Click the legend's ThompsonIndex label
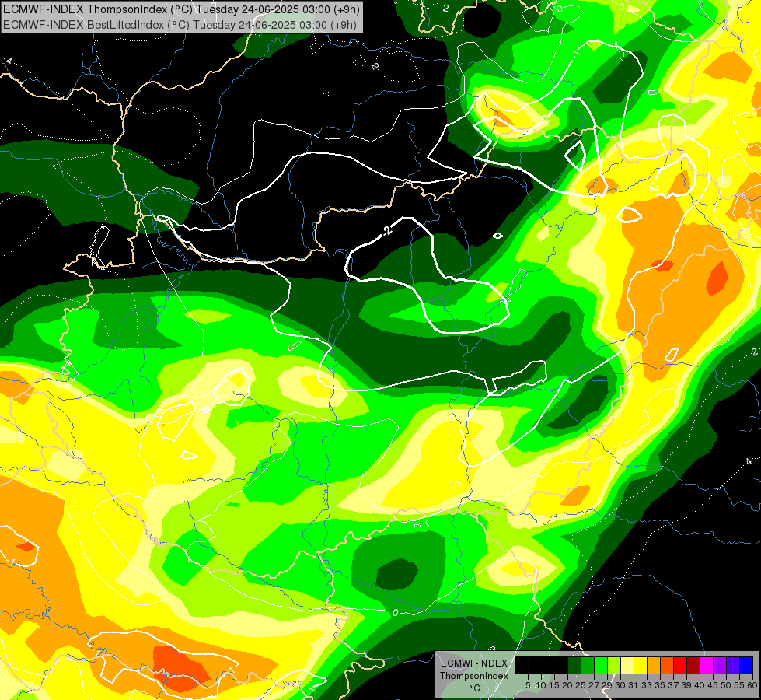This screenshot has width=761, height=700. pos(473,676)
